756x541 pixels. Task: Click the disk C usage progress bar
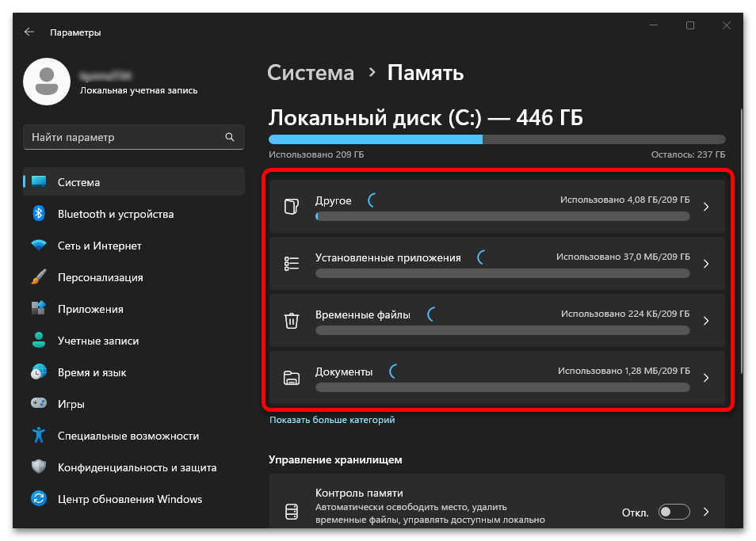(497, 139)
